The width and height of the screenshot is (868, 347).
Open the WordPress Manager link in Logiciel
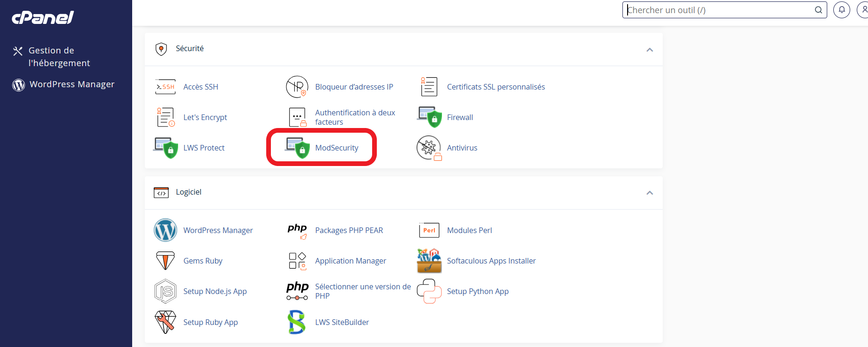(x=218, y=230)
